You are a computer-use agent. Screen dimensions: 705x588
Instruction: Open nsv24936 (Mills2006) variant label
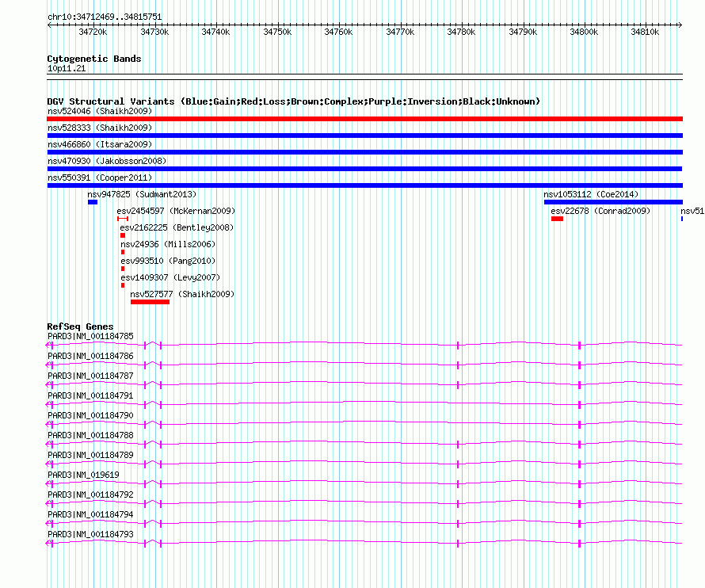pyautogui.click(x=168, y=244)
